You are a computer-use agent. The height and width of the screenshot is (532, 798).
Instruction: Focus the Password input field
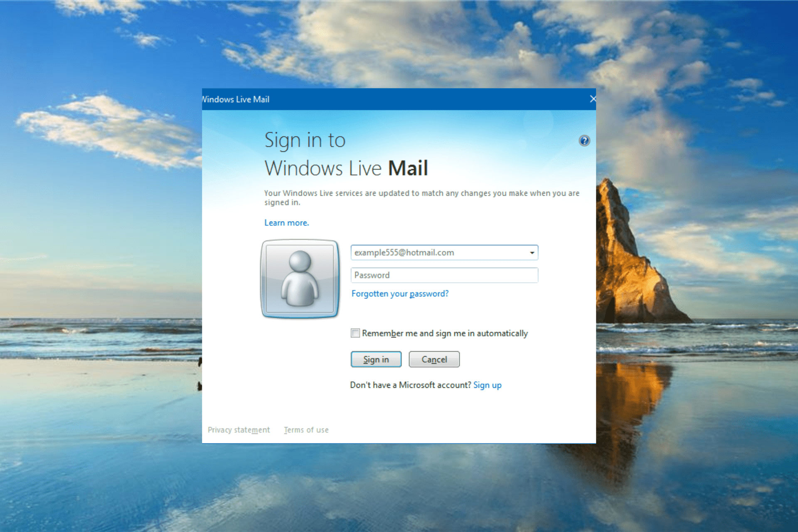click(x=444, y=275)
